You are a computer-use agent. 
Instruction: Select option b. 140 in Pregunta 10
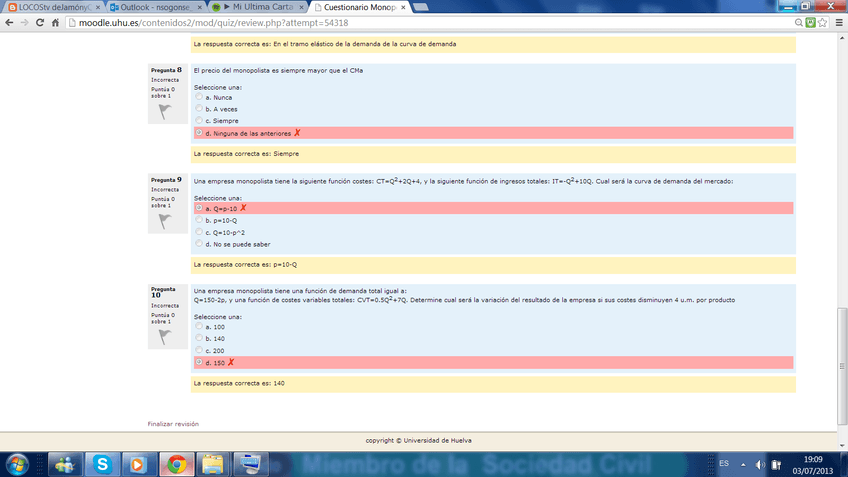click(x=199, y=338)
